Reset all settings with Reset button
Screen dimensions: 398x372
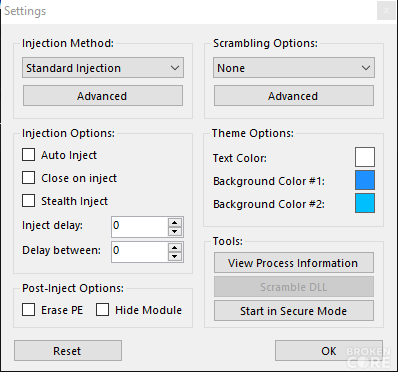[x=68, y=351]
